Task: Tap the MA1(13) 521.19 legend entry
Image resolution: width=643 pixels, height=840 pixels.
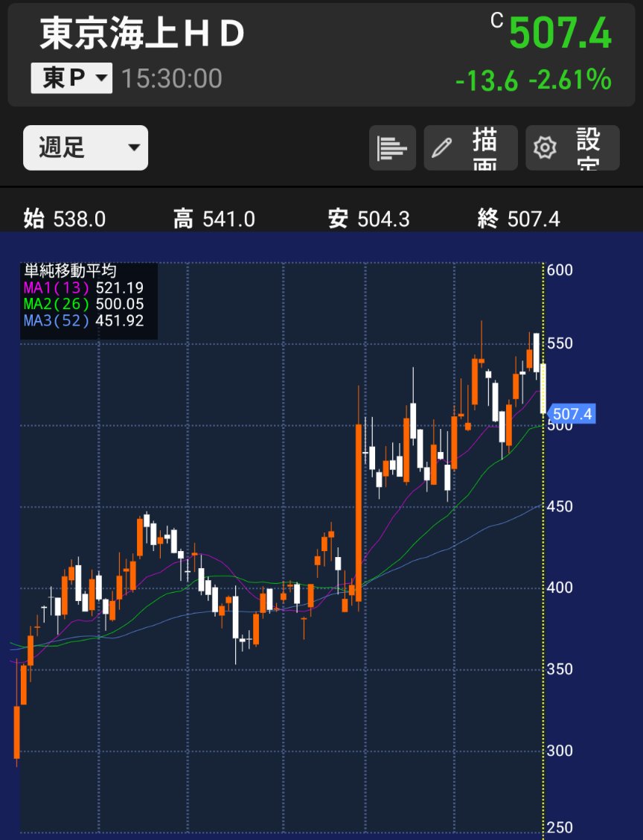Action: 83,287
